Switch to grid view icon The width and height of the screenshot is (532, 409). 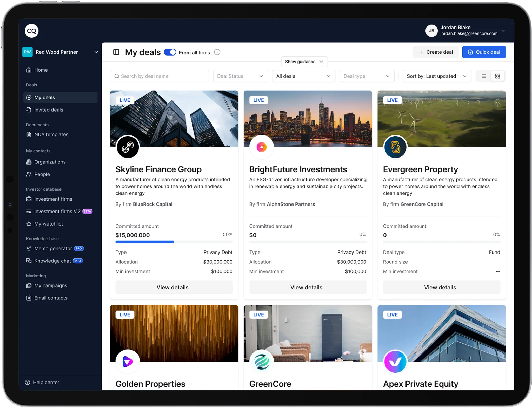[497, 76]
